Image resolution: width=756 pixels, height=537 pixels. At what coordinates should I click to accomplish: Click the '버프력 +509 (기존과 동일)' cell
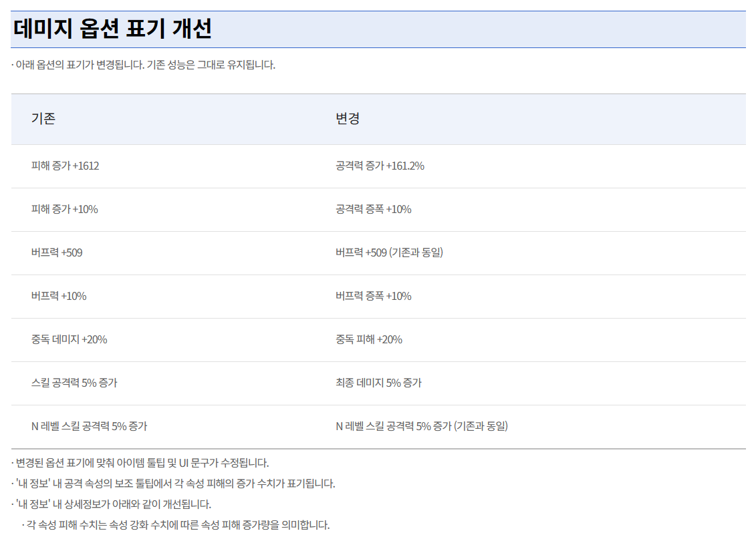(389, 252)
